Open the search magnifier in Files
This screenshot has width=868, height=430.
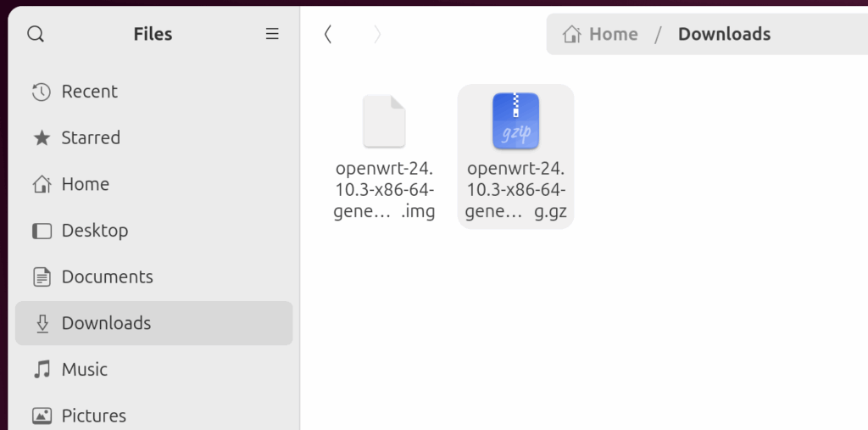click(x=36, y=34)
